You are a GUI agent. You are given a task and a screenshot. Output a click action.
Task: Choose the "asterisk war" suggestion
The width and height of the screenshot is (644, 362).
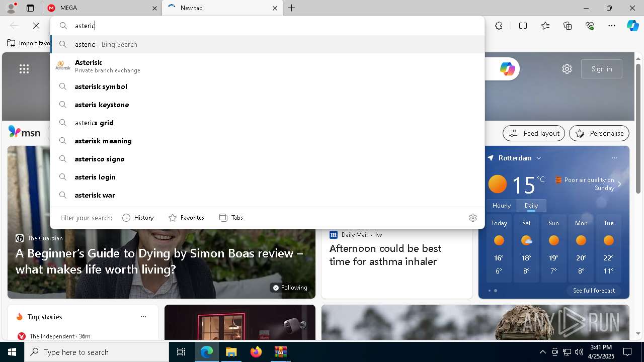pyautogui.click(x=267, y=195)
